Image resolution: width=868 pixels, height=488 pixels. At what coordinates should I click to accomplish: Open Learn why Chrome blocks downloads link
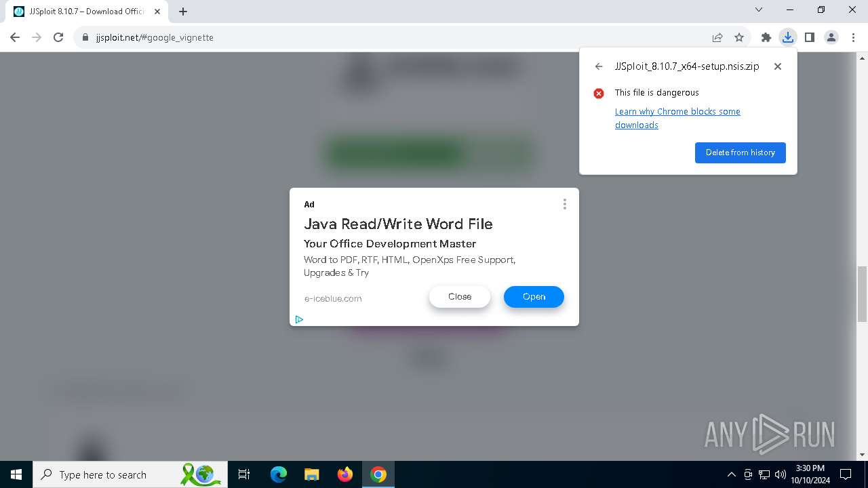677,118
